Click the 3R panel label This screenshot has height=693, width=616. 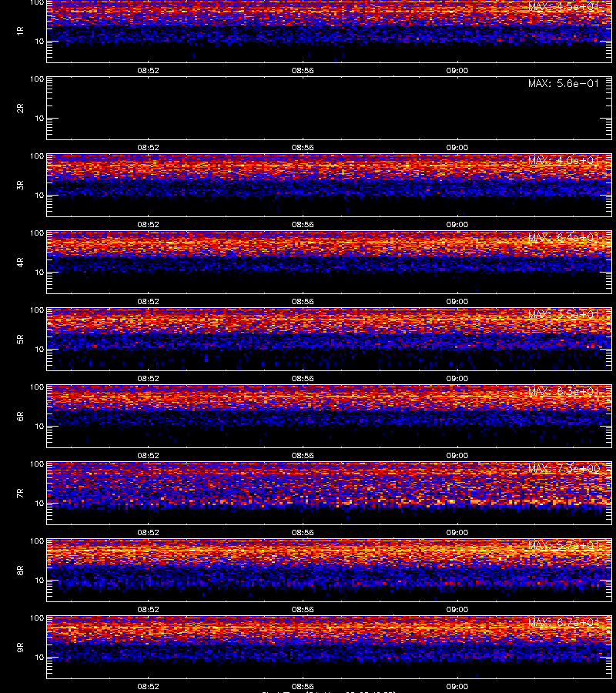20,185
